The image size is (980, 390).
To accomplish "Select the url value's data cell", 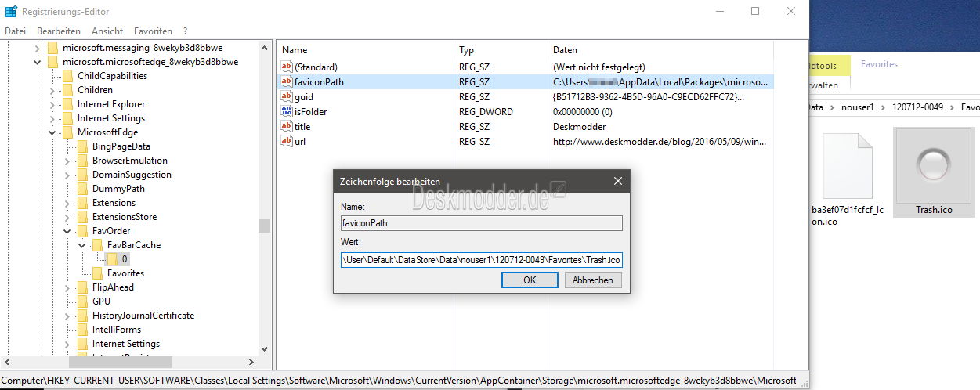I will (x=660, y=142).
